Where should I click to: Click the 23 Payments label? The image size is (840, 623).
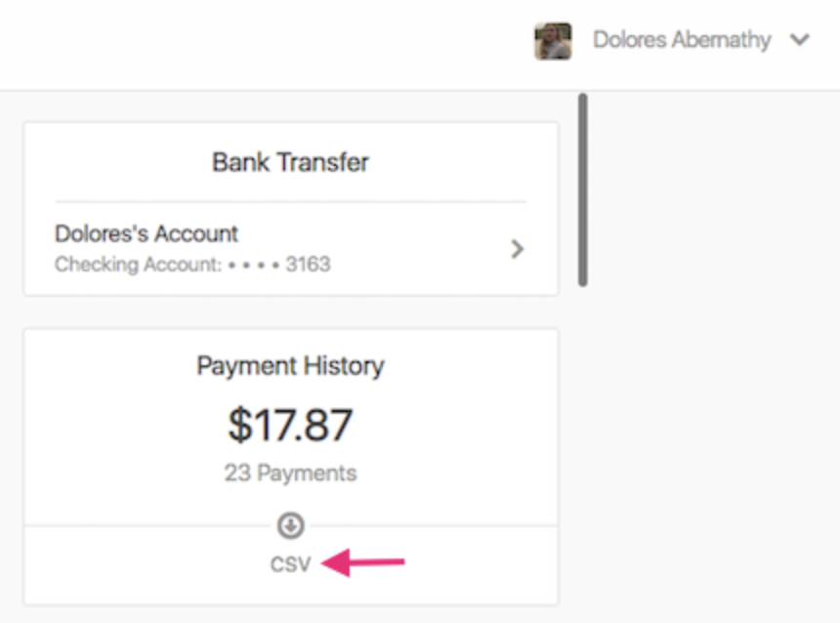coord(289,473)
